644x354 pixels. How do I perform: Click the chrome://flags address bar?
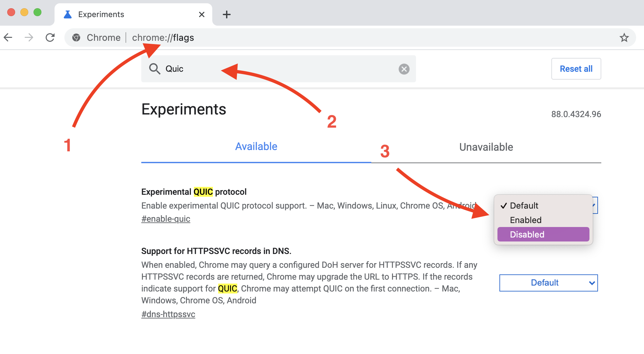pyautogui.click(x=350, y=38)
